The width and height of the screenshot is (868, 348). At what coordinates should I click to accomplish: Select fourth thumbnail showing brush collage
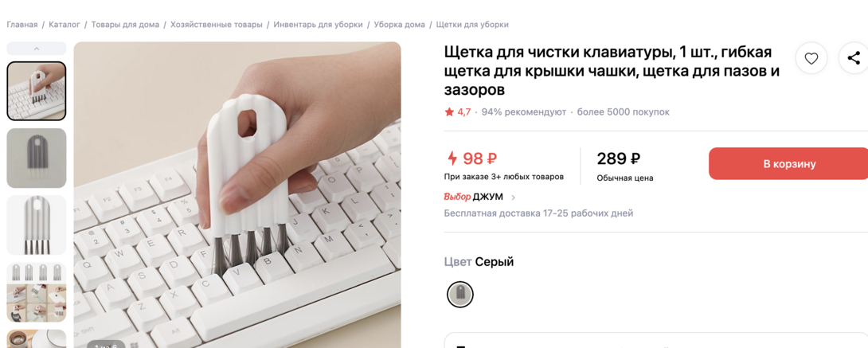[x=37, y=292]
